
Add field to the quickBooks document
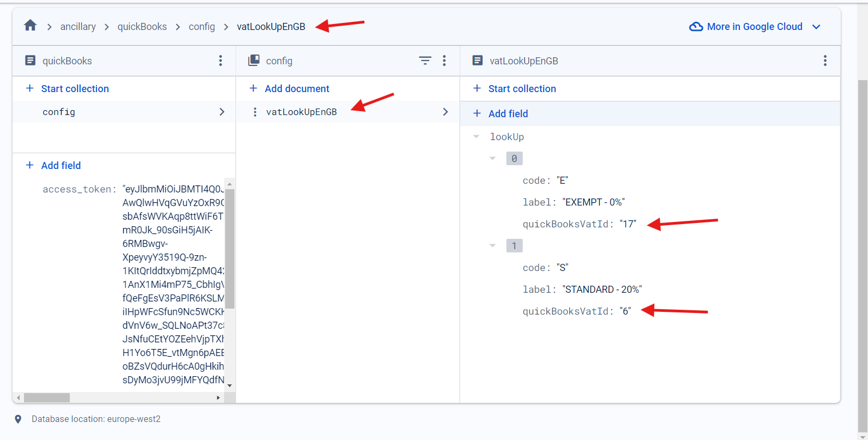61,165
